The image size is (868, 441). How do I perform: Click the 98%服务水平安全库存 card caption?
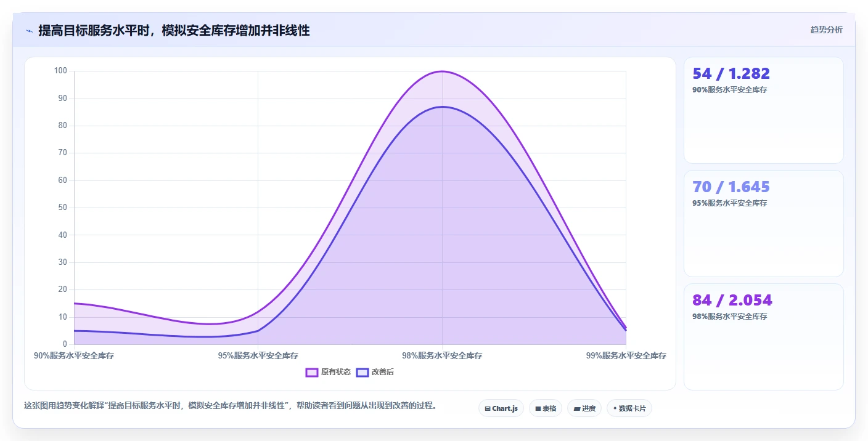(x=730, y=317)
